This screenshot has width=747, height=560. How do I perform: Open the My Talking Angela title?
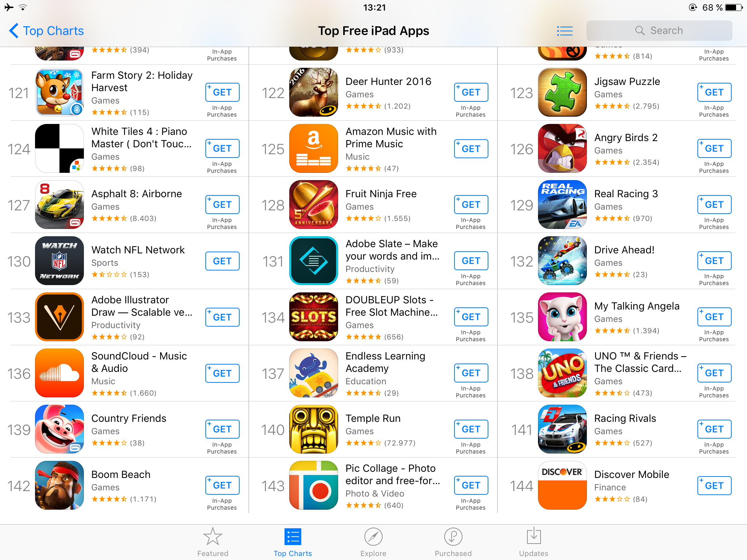637,306
